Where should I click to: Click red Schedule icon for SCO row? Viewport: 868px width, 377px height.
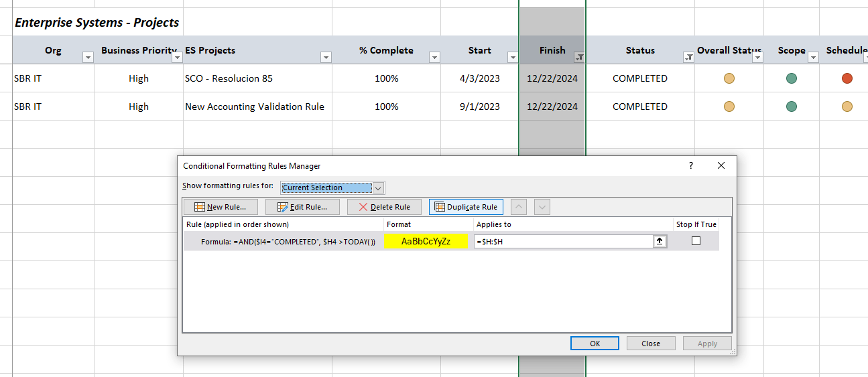click(x=847, y=78)
